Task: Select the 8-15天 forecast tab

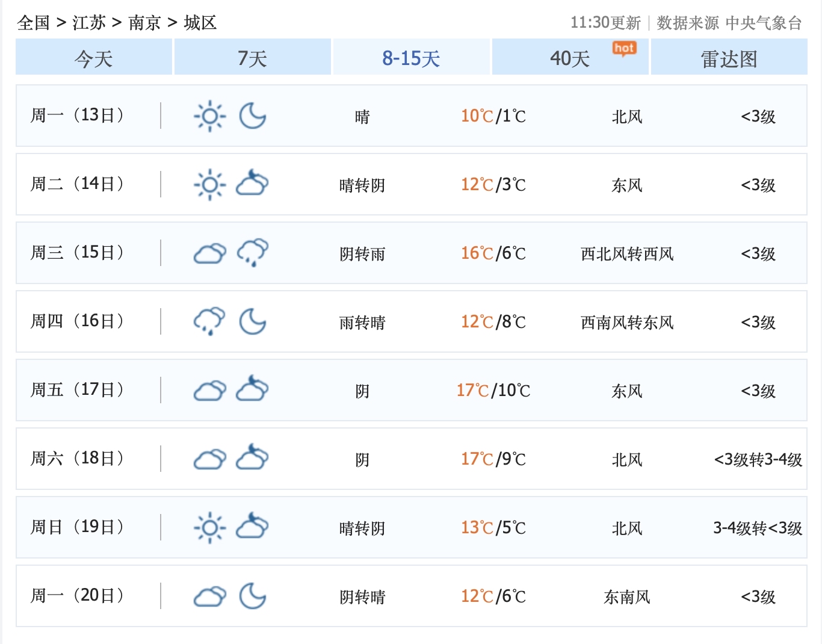Action: point(412,57)
